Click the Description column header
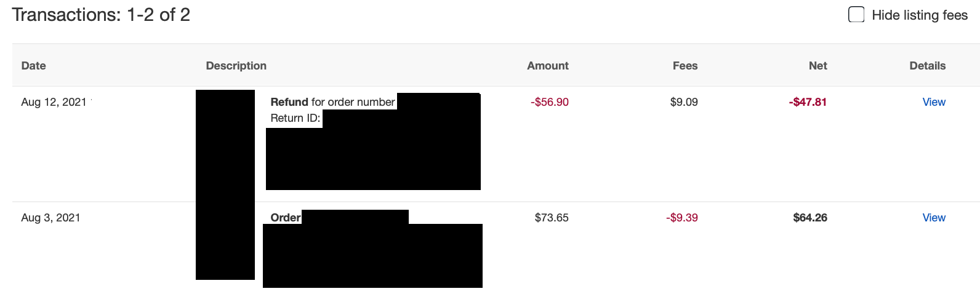The width and height of the screenshot is (980, 294). pos(236,66)
